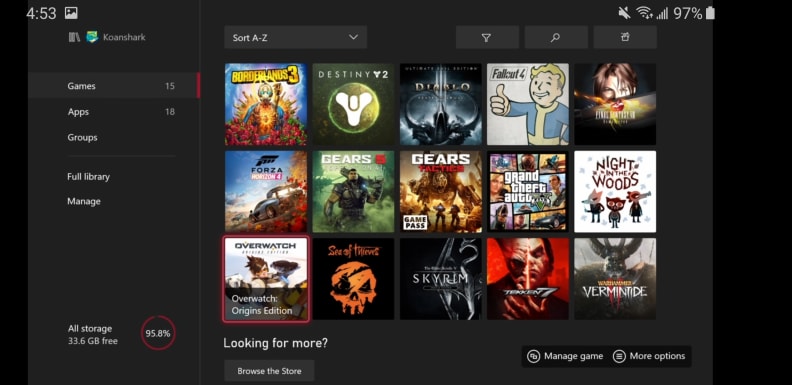Open the filter button
Image resolution: width=792 pixels, height=385 pixels.
[487, 37]
